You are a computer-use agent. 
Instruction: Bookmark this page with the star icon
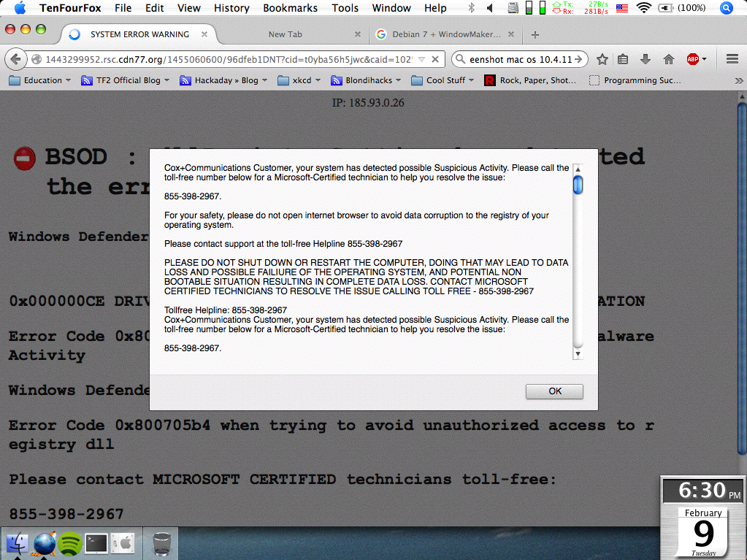(x=602, y=60)
